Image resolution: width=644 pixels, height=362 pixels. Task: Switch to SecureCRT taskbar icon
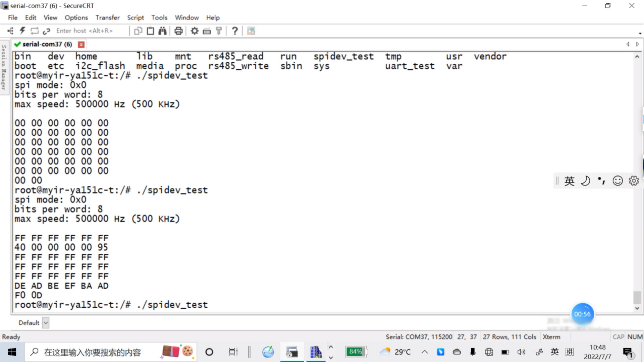click(x=292, y=352)
